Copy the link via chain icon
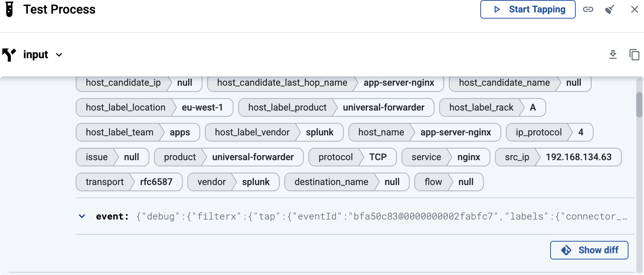Image resolution: width=644 pixels, height=275 pixels. (x=588, y=9)
